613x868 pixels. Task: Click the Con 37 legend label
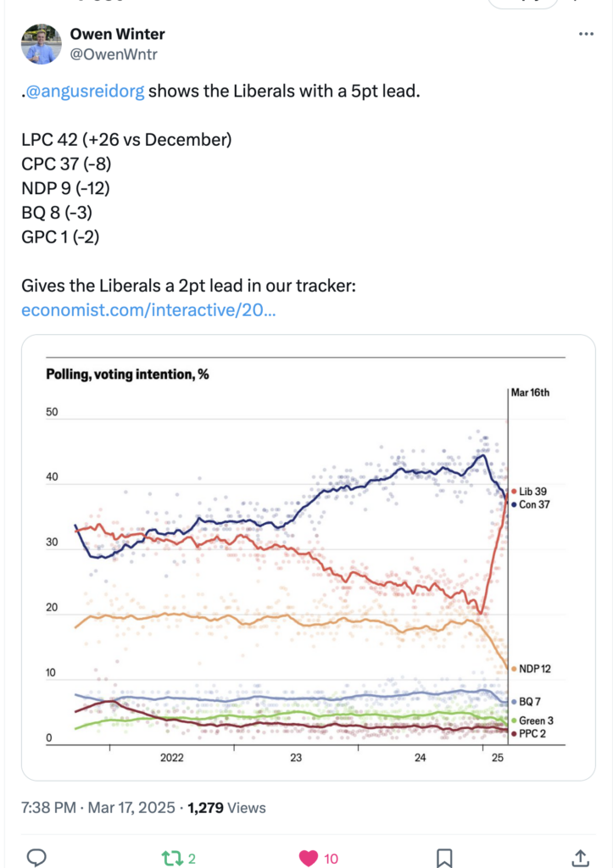[531, 505]
